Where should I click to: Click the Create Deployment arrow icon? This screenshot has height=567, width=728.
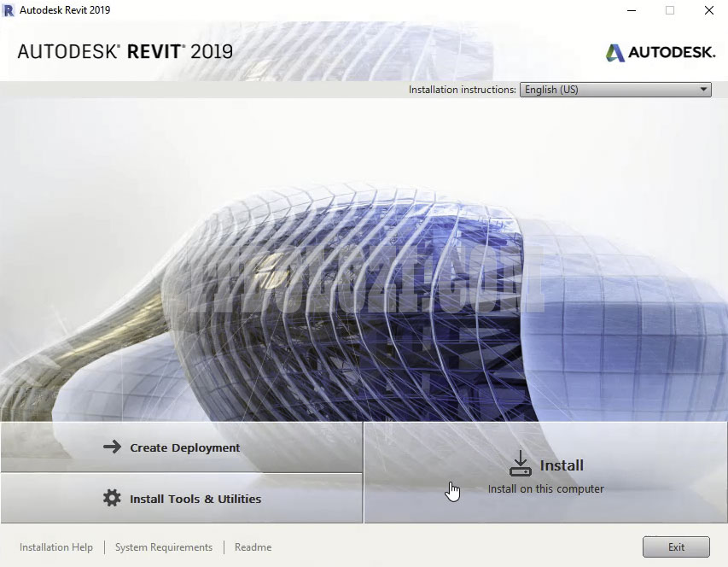[114, 447]
